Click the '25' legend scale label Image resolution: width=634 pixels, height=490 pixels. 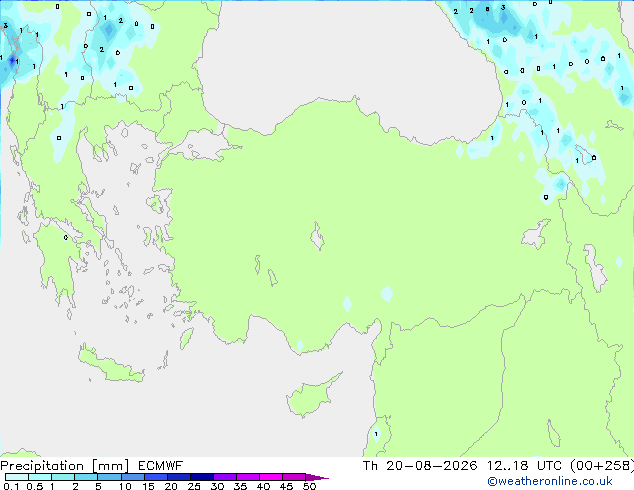tap(194, 486)
